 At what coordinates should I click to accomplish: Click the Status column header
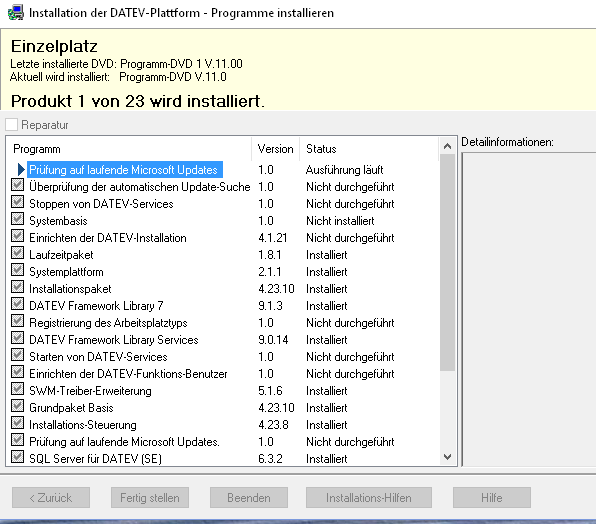coord(369,149)
